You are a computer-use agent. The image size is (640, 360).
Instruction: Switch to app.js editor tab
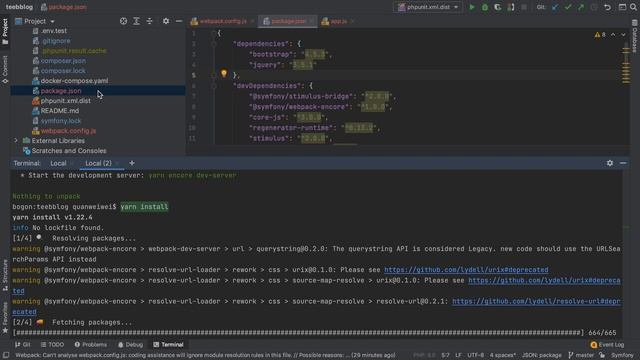pos(338,21)
